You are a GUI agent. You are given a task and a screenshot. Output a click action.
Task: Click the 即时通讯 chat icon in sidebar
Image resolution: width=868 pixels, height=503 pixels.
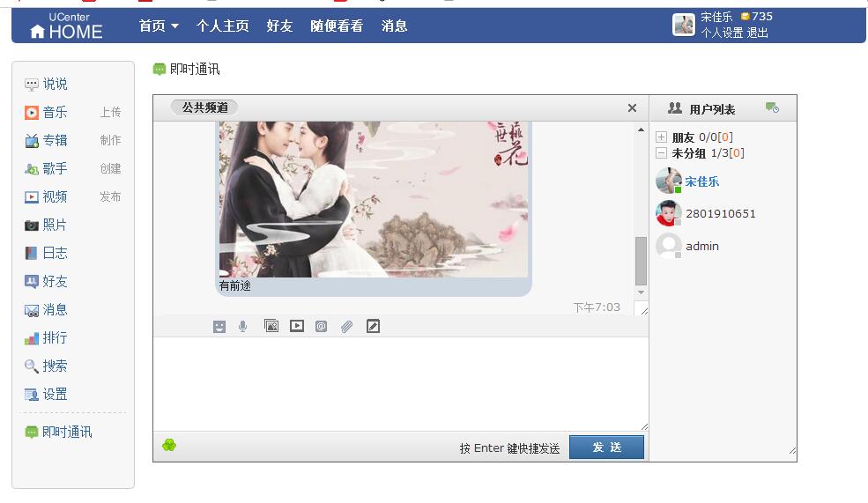(x=32, y=433)
